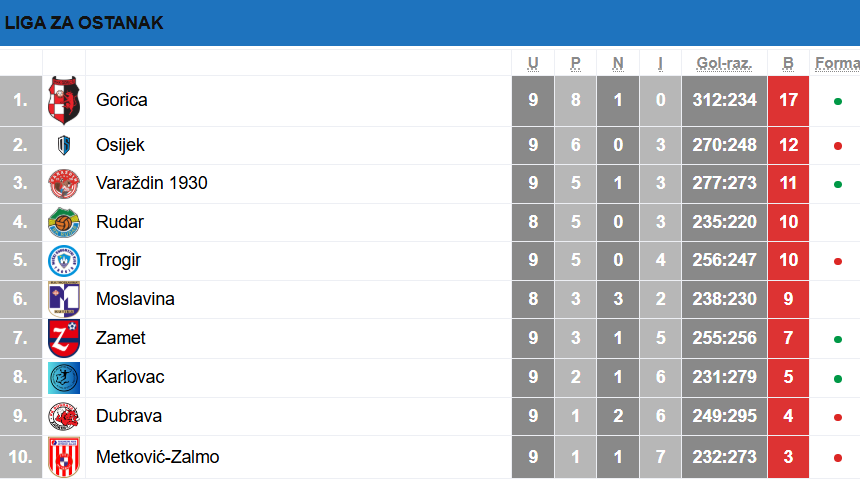Click the Osijek team logo
The width and height of the screenshot is (860, 486).
pyautogui.click(x=64, y=145)
